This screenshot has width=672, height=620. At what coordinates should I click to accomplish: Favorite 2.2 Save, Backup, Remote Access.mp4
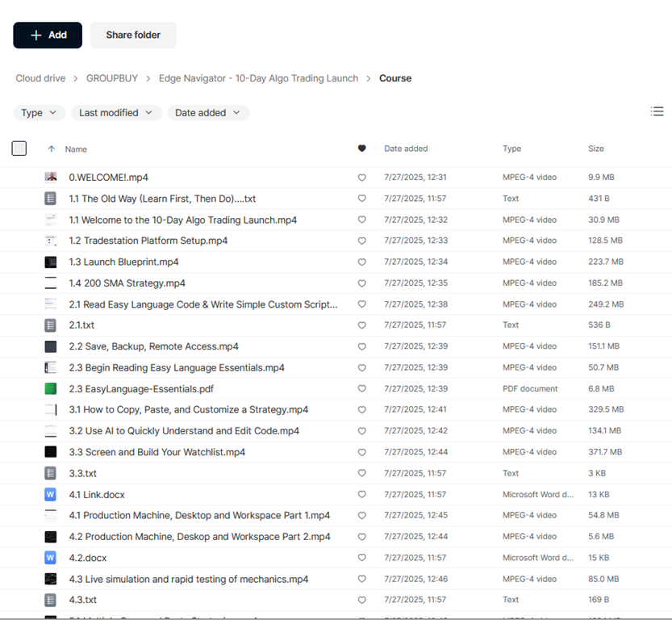[x=361, y=346]
